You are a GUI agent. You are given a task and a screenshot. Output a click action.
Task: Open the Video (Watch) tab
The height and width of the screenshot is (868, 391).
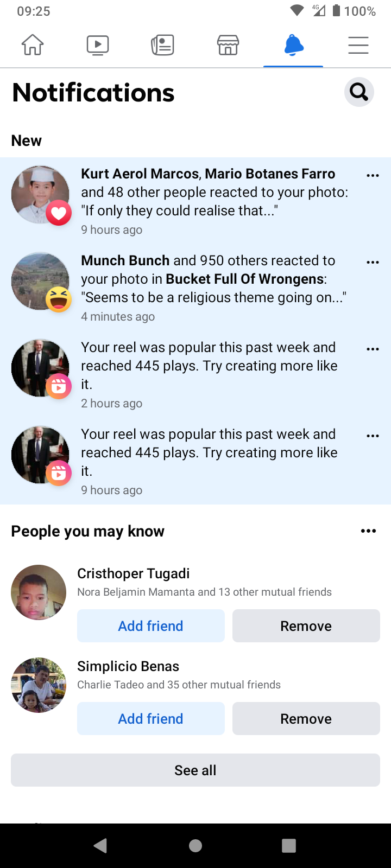click(98, 45)
